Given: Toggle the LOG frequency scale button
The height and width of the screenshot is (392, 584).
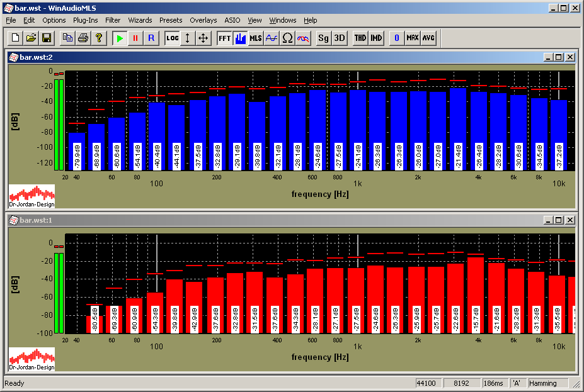Looking at the screenshot, I should click(173, 38).
